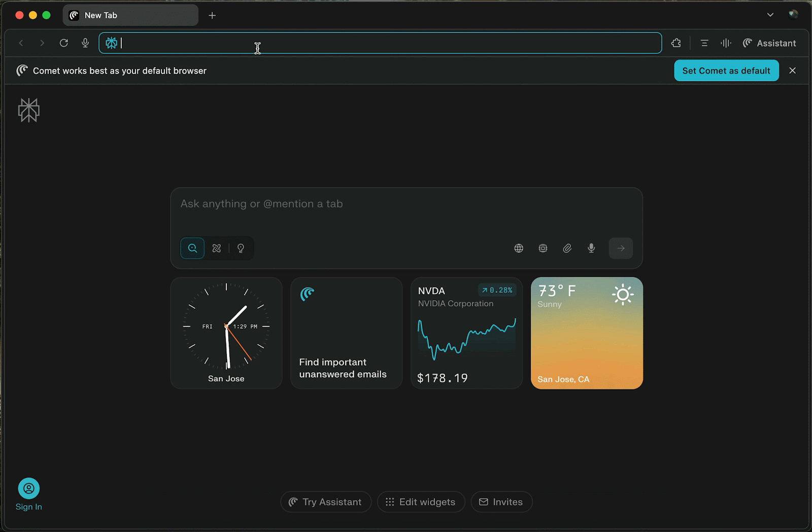
Task: Open a new tab with plus button
Action: [212, 15]
